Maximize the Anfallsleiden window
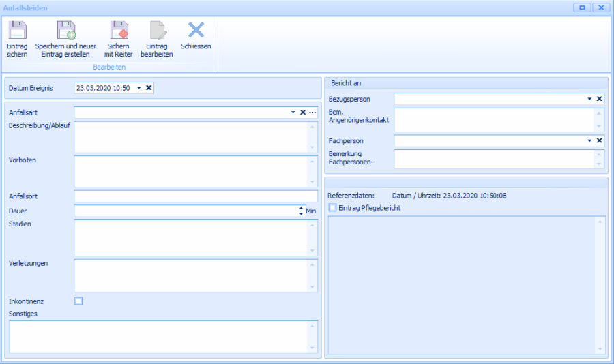 click(x=582, y=7)
